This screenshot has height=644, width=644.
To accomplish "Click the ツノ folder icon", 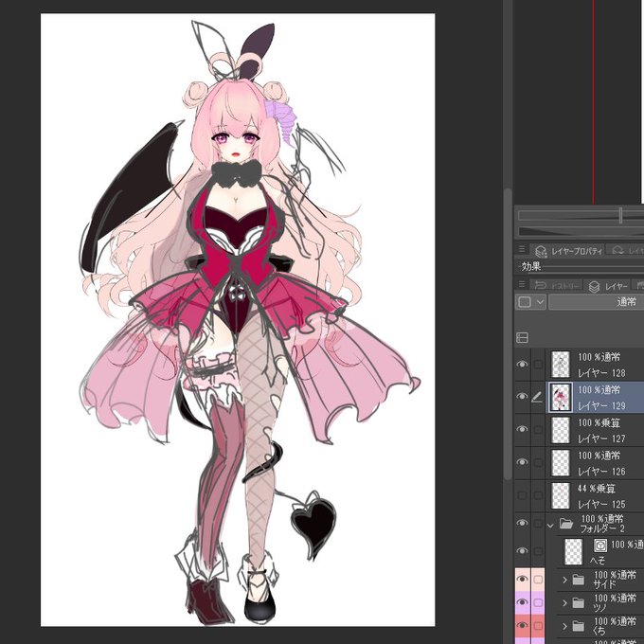I will tap(579, 602).
